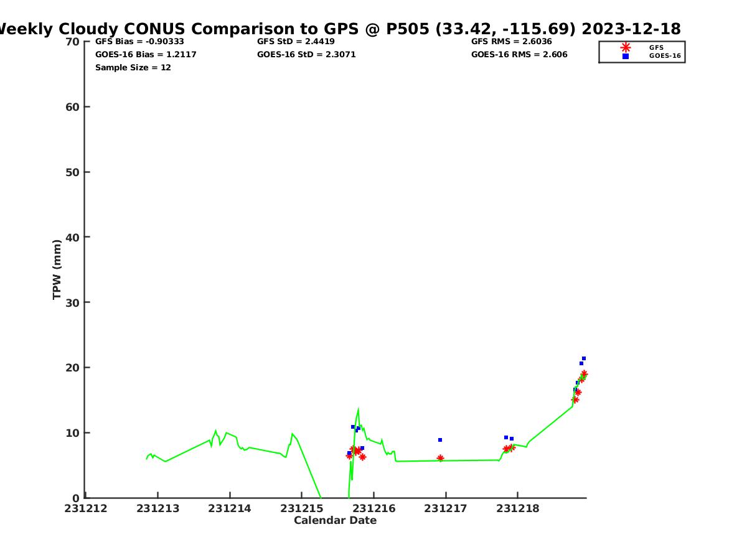Click the 70 y-axis tick label

coord(73,42)
